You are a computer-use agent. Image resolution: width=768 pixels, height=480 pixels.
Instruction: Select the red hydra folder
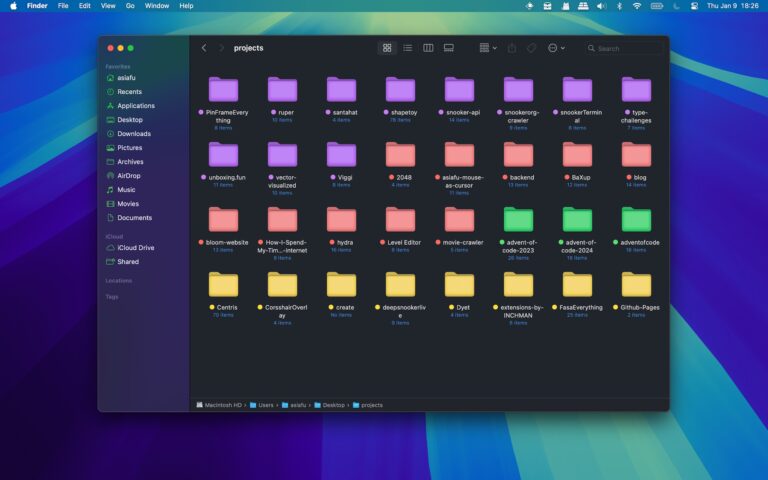pos(341,220)
